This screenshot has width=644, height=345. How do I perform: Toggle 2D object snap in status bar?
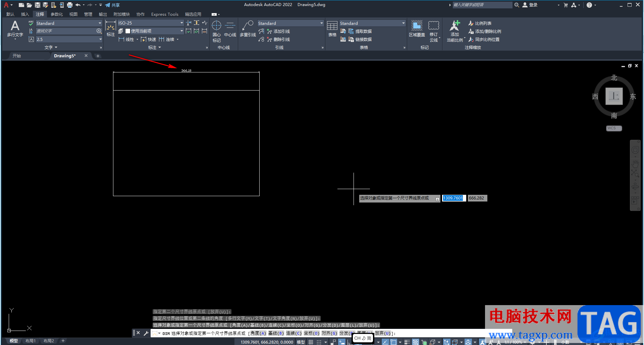(x=393, y=342)
